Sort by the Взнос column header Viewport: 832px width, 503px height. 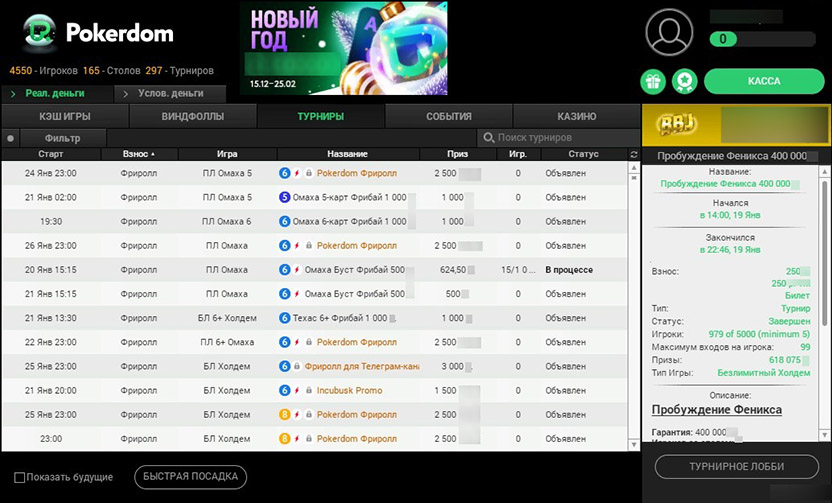pos(139,154)
